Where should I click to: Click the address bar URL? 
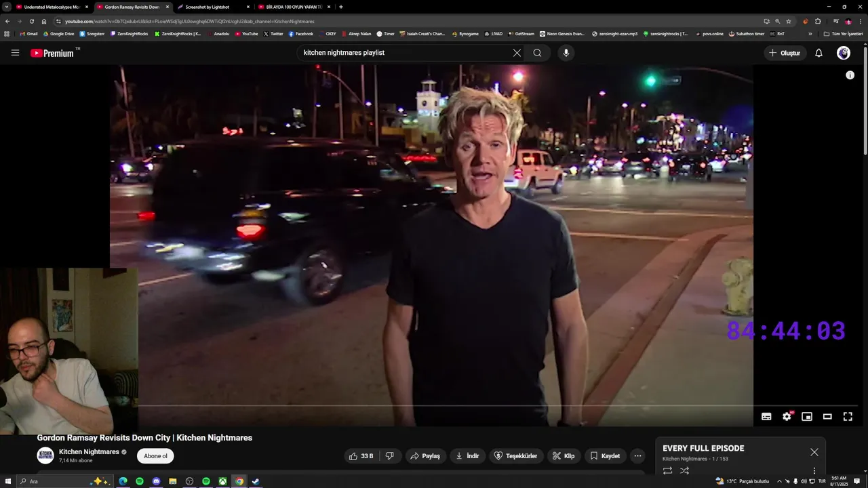pos(190,22)
